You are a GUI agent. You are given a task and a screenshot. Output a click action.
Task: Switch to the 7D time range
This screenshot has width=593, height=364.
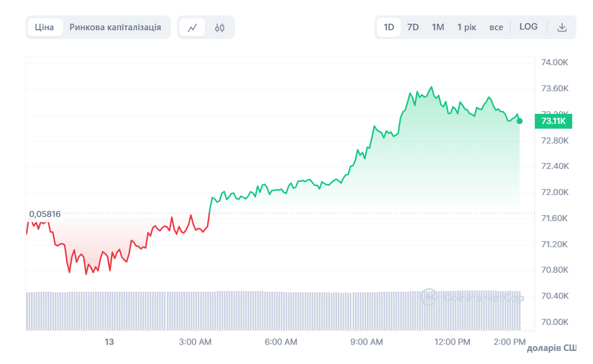[413, 27]
